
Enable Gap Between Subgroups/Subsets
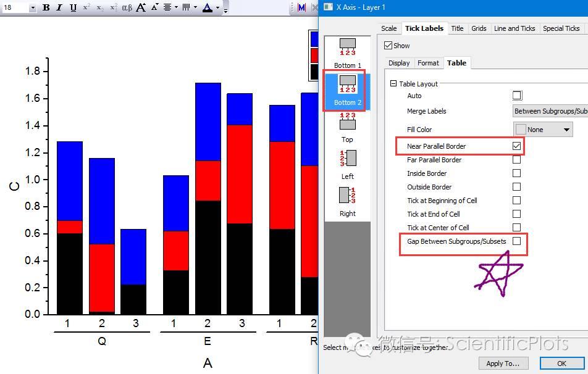pos(517,241)
